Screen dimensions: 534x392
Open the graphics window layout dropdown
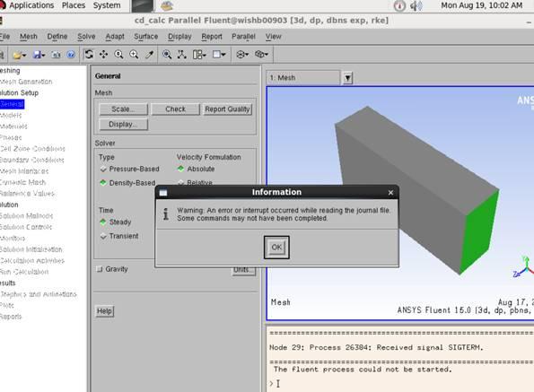click(219, 55)
